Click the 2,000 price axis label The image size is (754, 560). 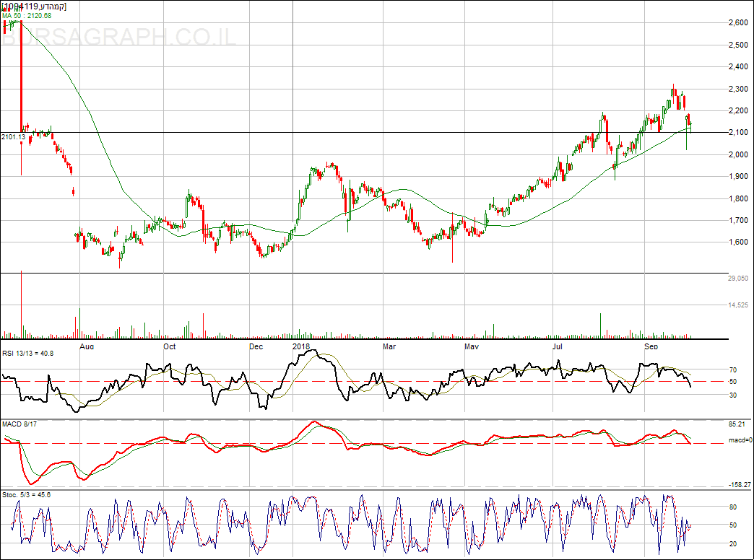tap(737, 154)
